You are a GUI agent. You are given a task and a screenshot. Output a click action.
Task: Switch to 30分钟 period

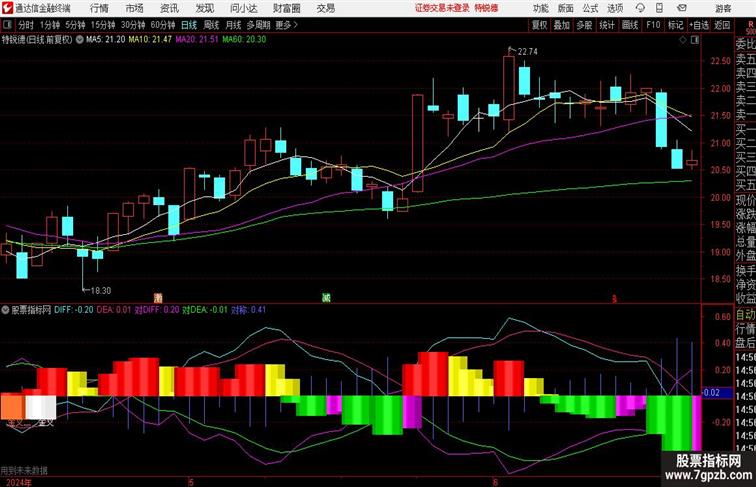(133, 25)
